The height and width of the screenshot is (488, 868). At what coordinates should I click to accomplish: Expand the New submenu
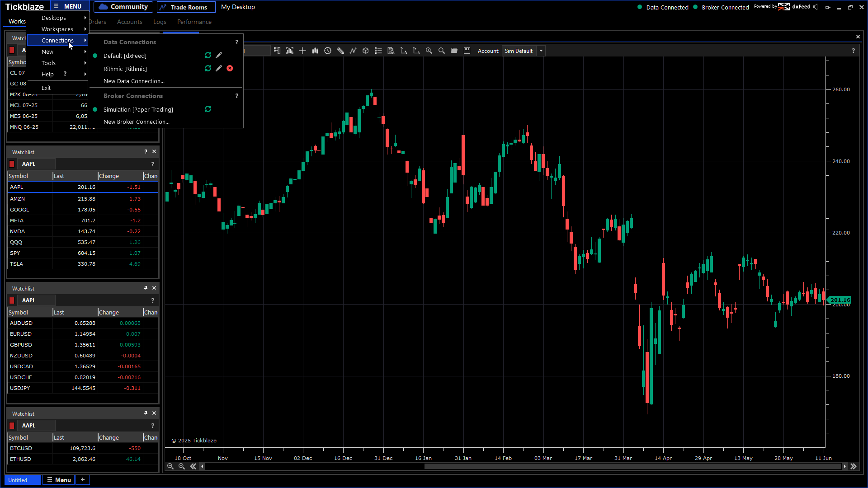click(x=57, y=52)
